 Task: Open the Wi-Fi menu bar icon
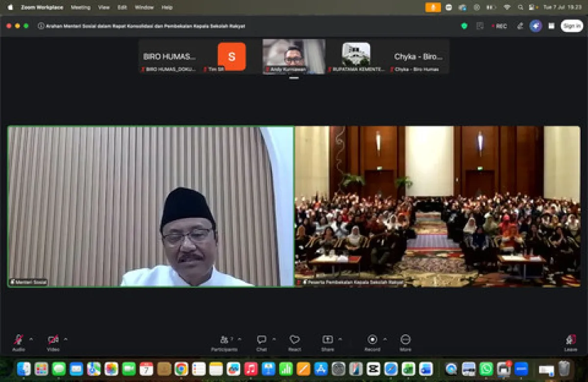[x=507, y=7]
